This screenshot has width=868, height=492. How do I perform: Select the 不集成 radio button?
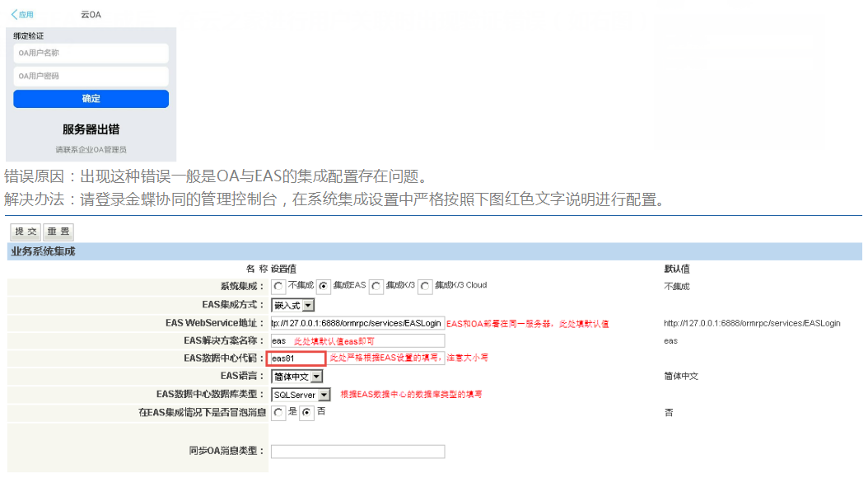point(278,287)
